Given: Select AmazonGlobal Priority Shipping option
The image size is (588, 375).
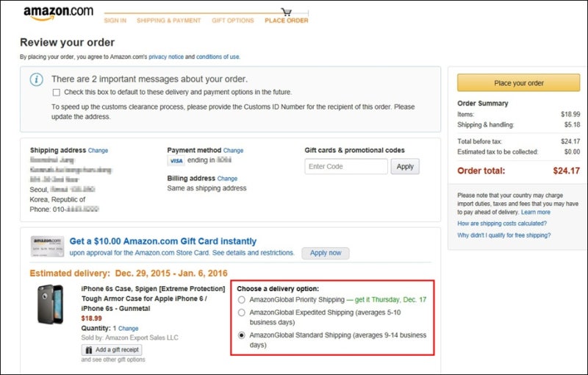Looking at the screenshot, I should 242,299.
